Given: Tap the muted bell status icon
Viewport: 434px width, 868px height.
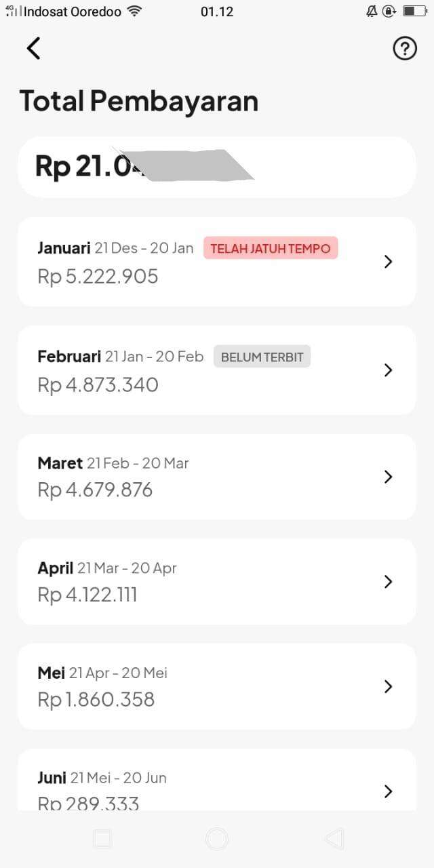Looking at the screenshot, I should tap(372, 12).
